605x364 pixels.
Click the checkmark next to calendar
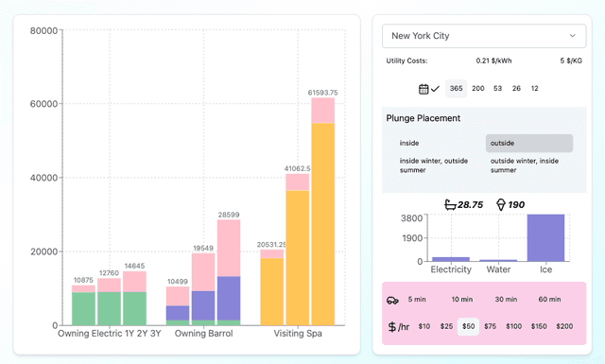pos(435,89)
